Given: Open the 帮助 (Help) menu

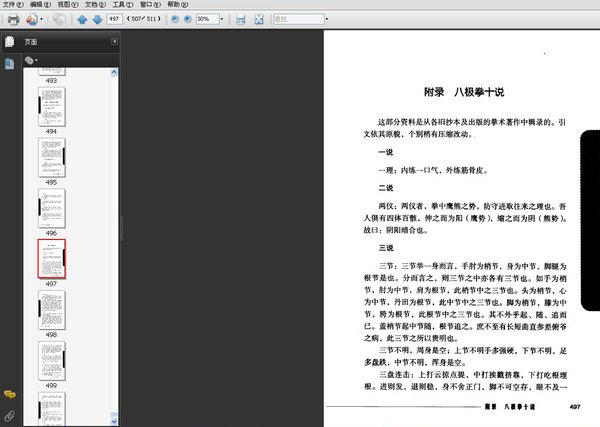Looking at the screenshot, I should coord(178,5).
